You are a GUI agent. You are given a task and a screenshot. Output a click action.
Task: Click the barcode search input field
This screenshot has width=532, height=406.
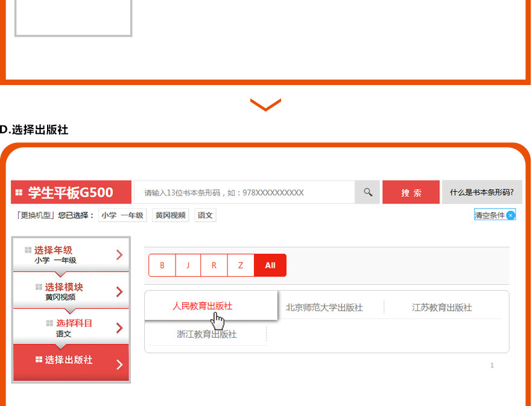(244, 192)
